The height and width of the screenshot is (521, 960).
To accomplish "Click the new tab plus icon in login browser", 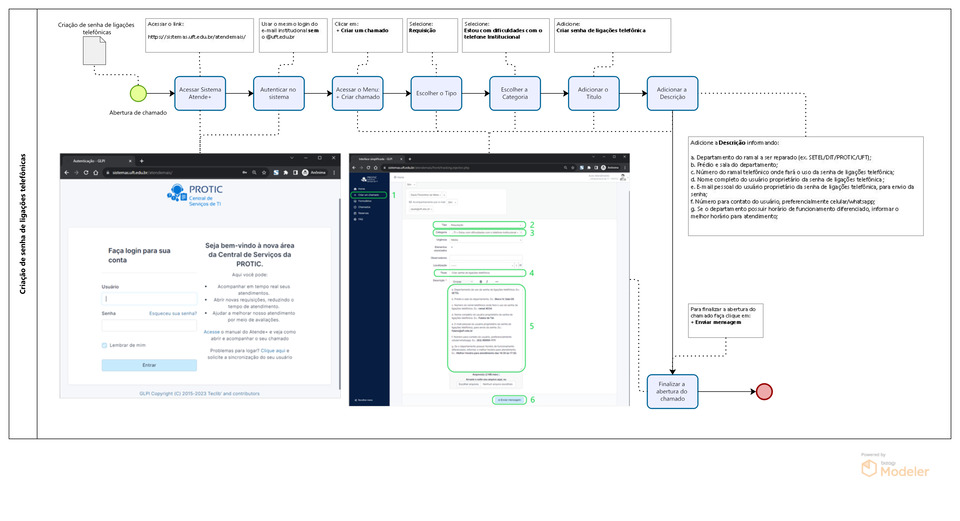I will [x=141, y=160].
